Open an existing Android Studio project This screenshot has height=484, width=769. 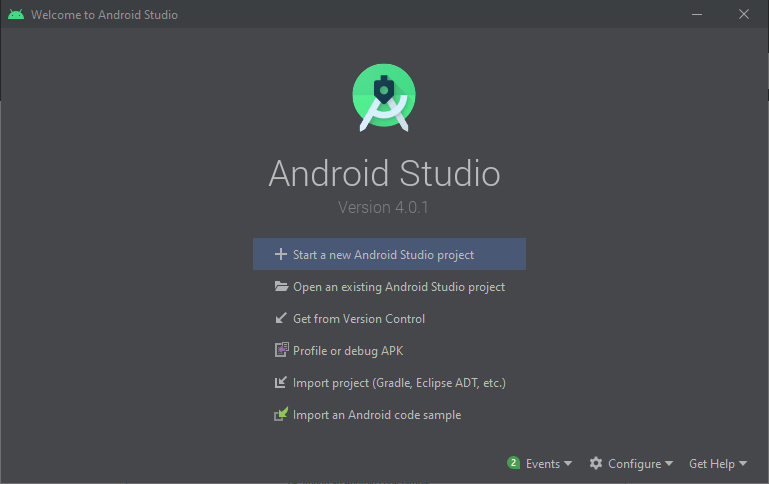[389, 286]
